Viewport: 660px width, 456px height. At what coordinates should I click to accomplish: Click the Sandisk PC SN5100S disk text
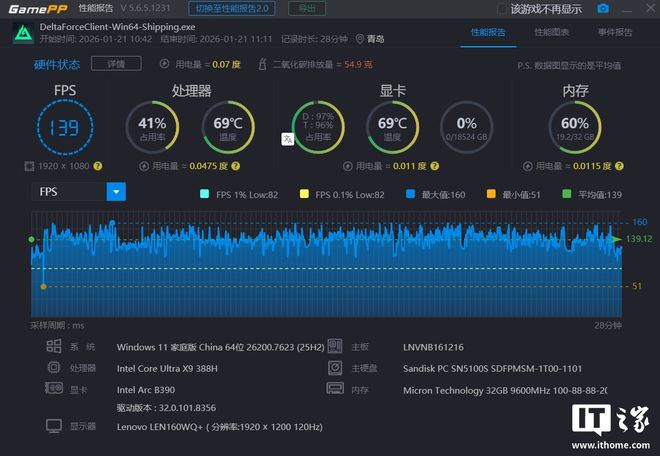pyautogui.click(x=492, y=368)
